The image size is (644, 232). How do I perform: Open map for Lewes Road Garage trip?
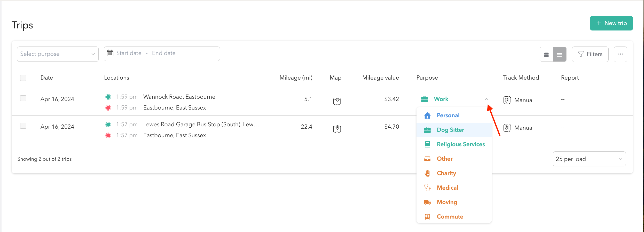(337, 129)
